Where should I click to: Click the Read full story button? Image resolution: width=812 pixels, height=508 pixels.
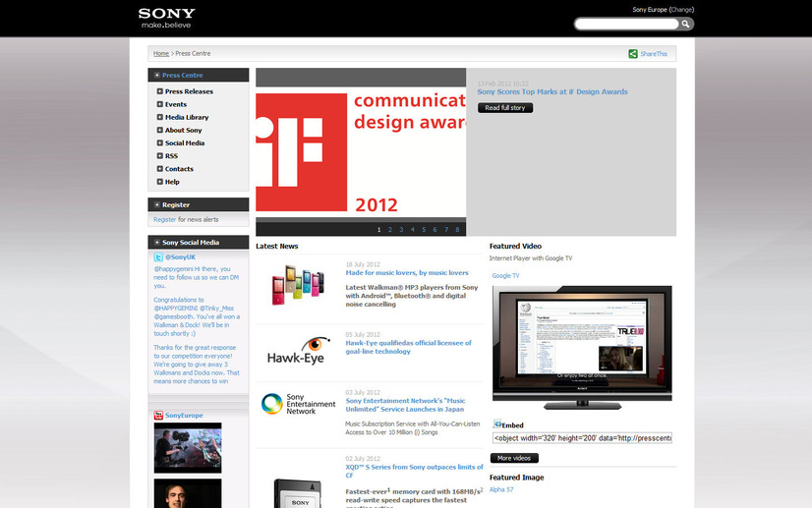tap(505, 108)
